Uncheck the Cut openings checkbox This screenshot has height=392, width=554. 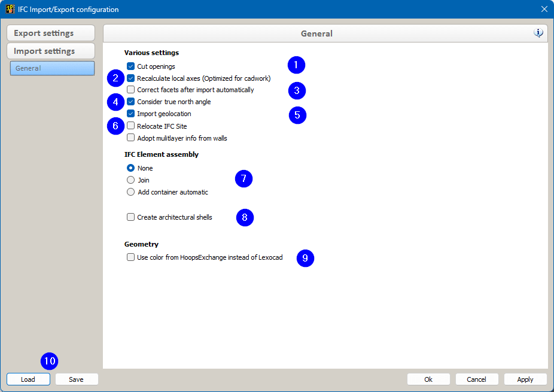coord(130,66)
